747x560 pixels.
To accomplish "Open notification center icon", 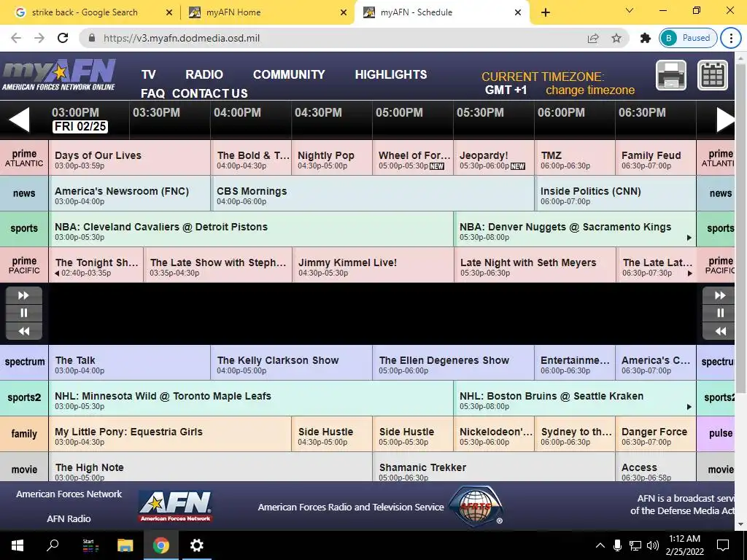I will [723, 545].
